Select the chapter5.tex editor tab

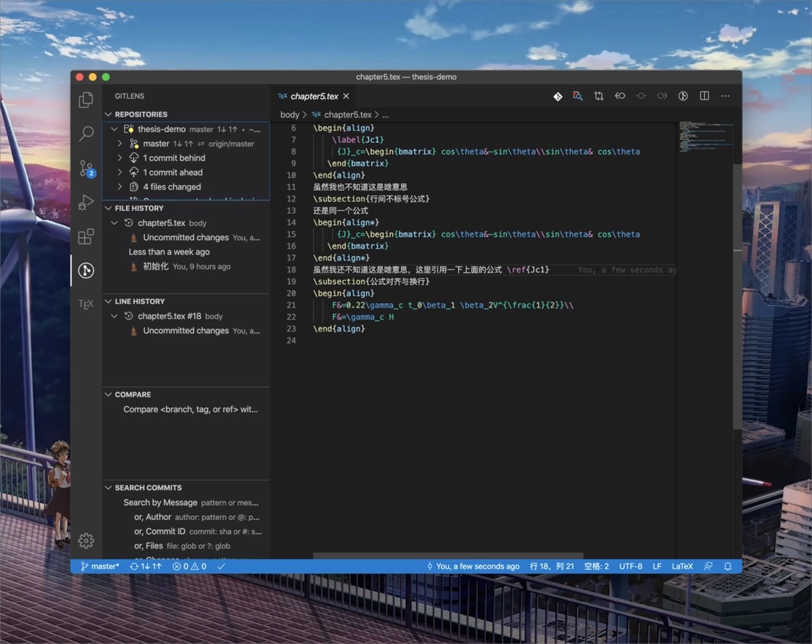pyautogui.click(x=315, y=96)
